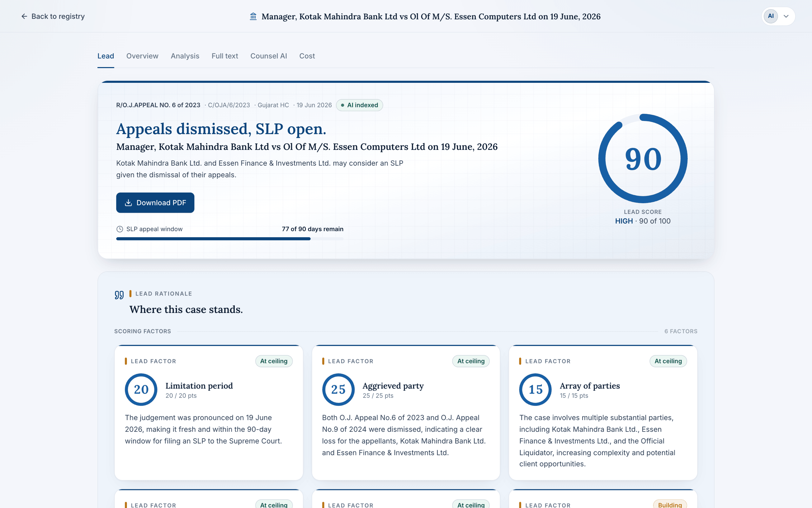Click the 6 FACTORS count label
The image size is (812, 508).
(x=681, y=331)
